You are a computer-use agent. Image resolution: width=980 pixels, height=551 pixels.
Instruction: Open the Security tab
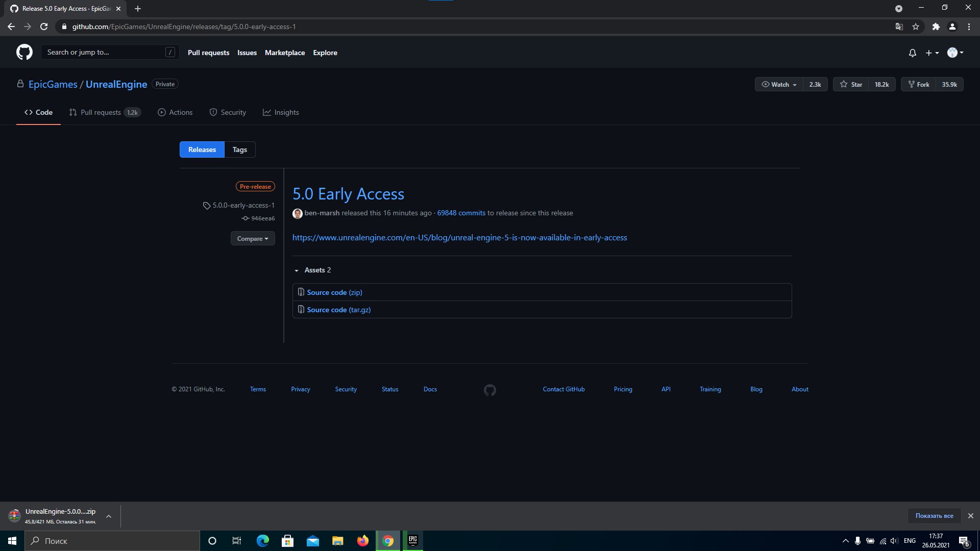click(228, 112)
